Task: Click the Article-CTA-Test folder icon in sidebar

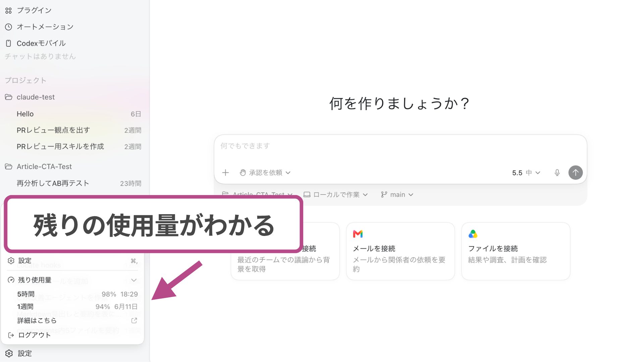Action: click(x=8, y=167)
